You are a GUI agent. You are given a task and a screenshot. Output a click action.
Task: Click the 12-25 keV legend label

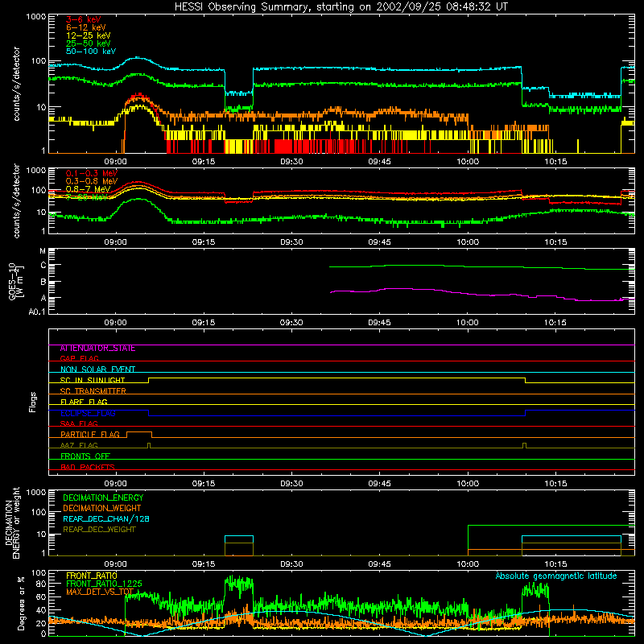click(89, 35)
